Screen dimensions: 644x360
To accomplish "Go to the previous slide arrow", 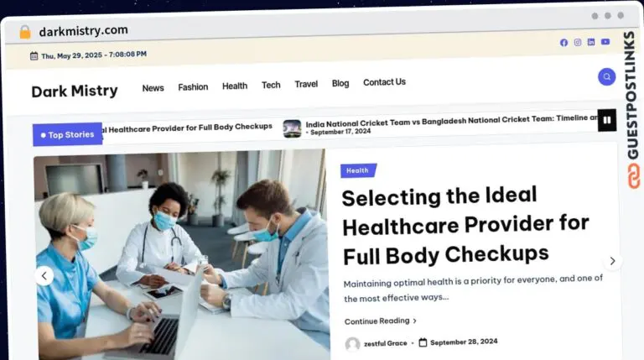I will (x=44, y=276).
